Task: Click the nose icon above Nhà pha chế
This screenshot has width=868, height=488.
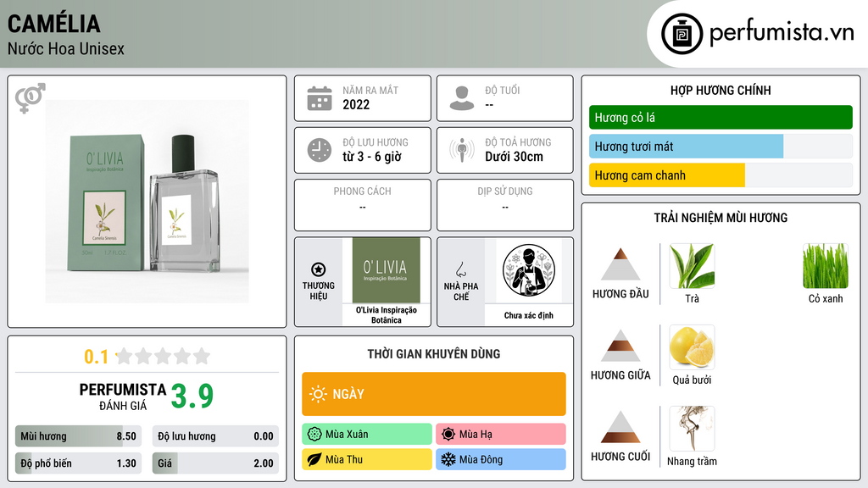Action: tap(460, 269)
